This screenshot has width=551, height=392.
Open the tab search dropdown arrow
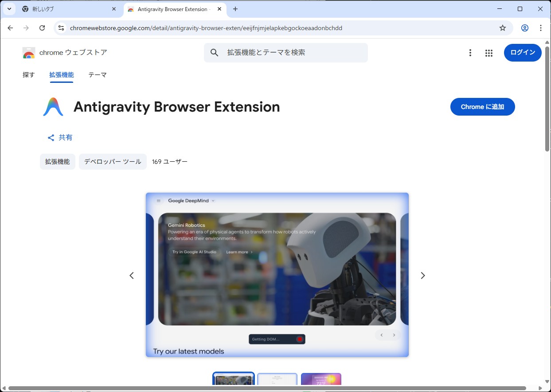9,9
